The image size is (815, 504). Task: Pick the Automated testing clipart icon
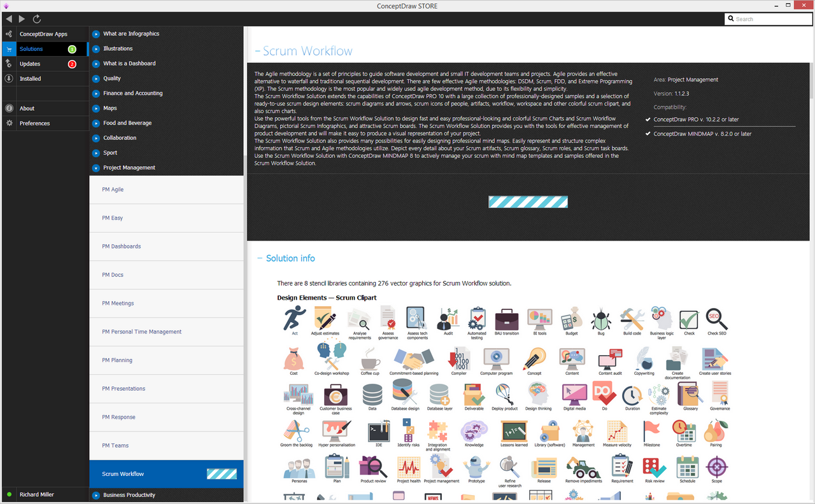point(477,318)
